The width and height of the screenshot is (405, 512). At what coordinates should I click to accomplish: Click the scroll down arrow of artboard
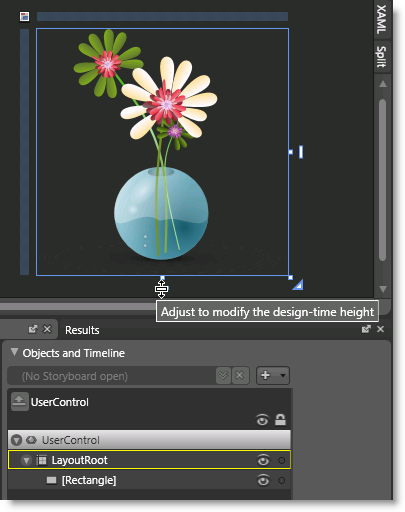383,289
